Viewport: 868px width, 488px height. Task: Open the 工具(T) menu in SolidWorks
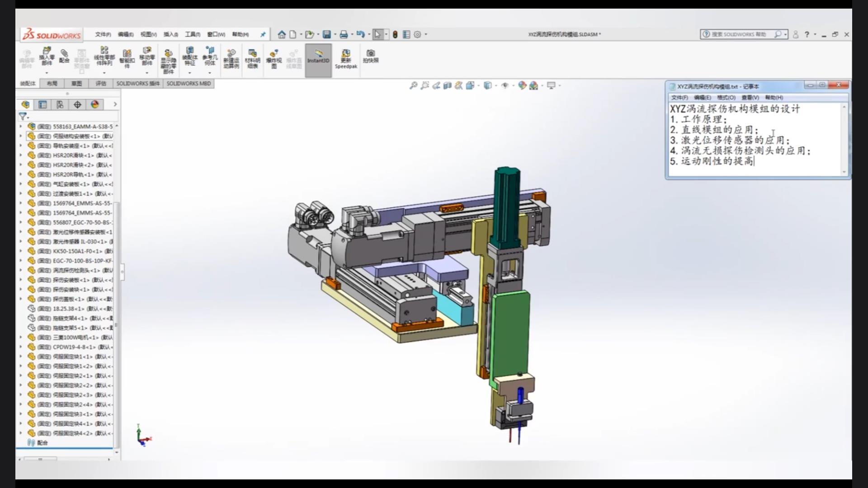pyautogui.click(x=192, y=34)
